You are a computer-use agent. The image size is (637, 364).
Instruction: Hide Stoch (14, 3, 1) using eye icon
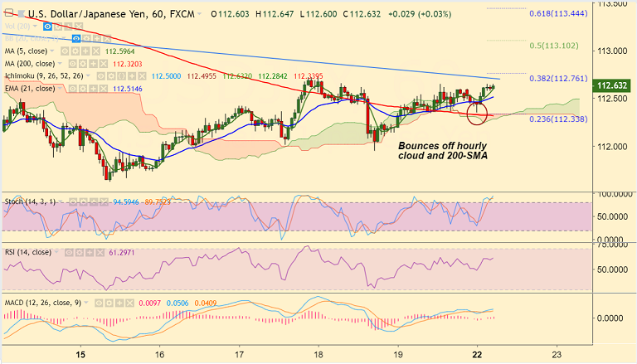point(73,201)
